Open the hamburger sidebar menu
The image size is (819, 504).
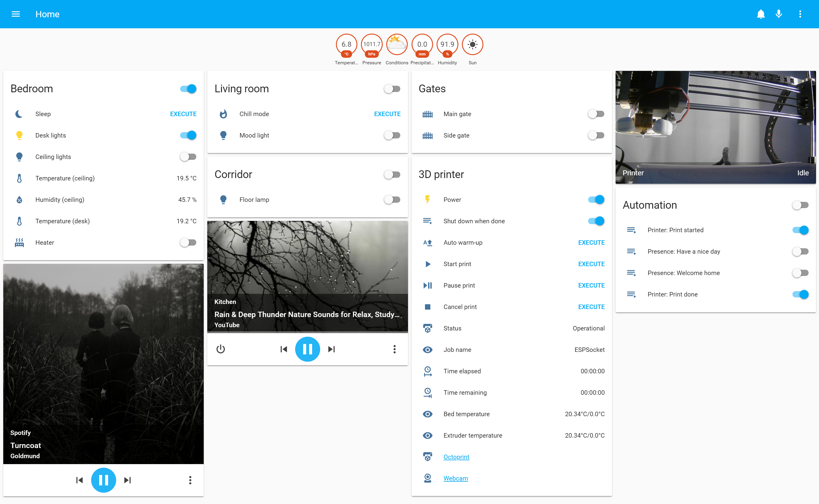[x=16, y=14]
